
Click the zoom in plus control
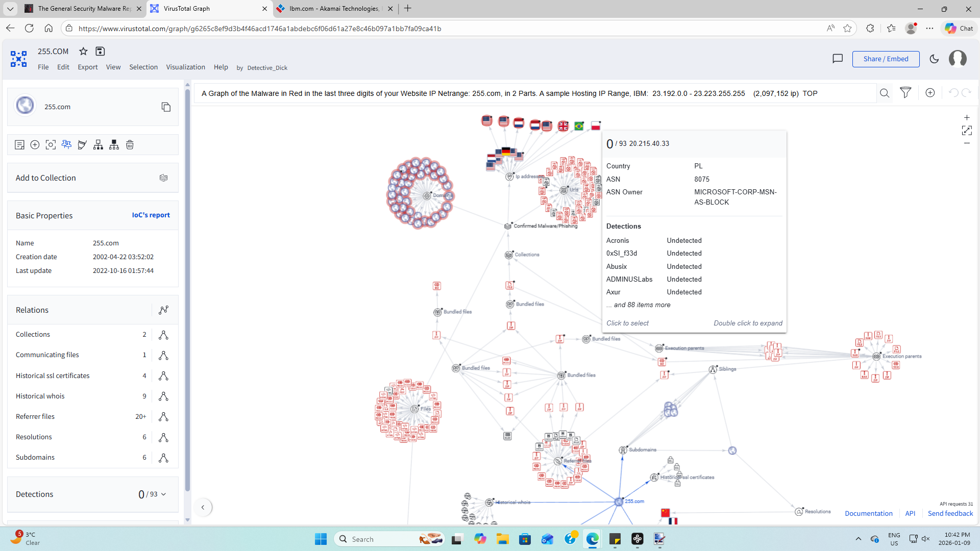[x=967, y=117]
